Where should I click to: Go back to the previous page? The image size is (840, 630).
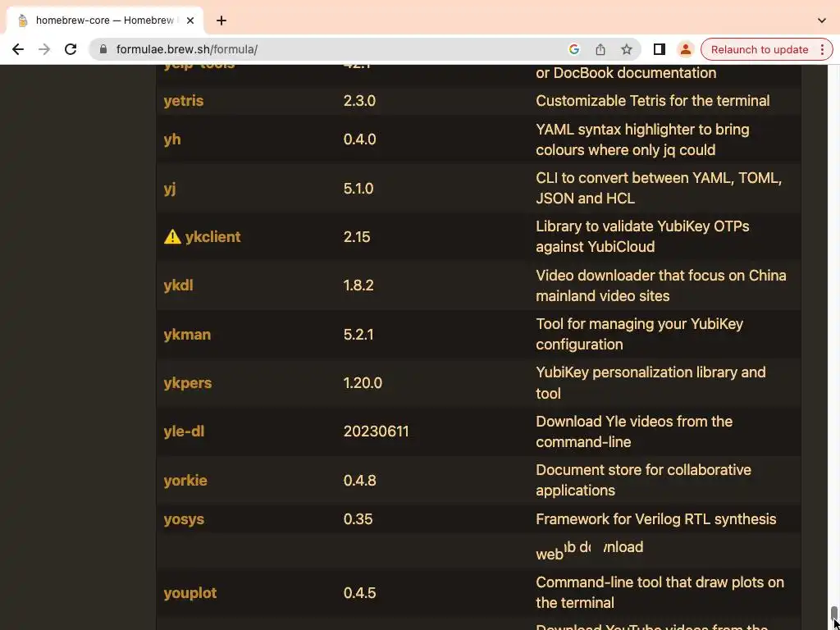18,49
